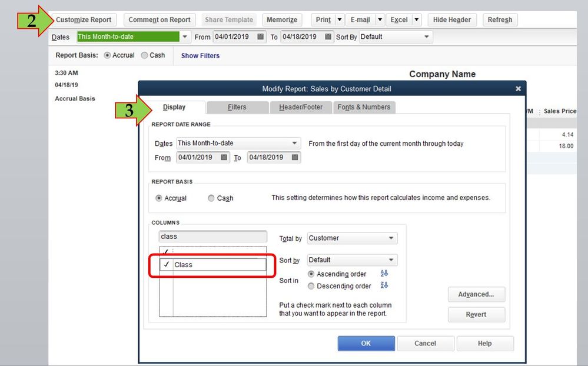Click the Customize Report button
This screenshot has width=588, height=366.
[x=84, y=20]
